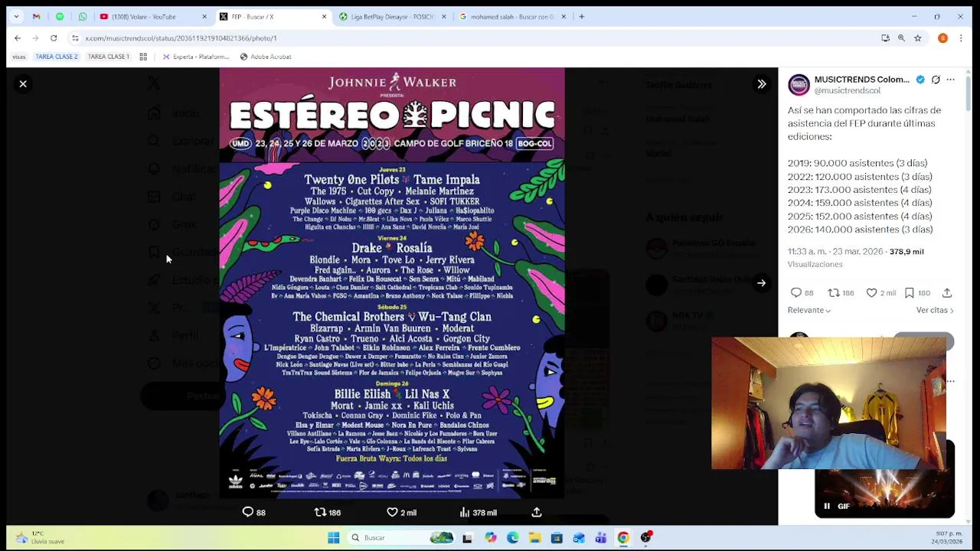Open the post timestamp 11:33 a. m. link
This screenshot has width=980, height=551.
(x=835, y=251)
